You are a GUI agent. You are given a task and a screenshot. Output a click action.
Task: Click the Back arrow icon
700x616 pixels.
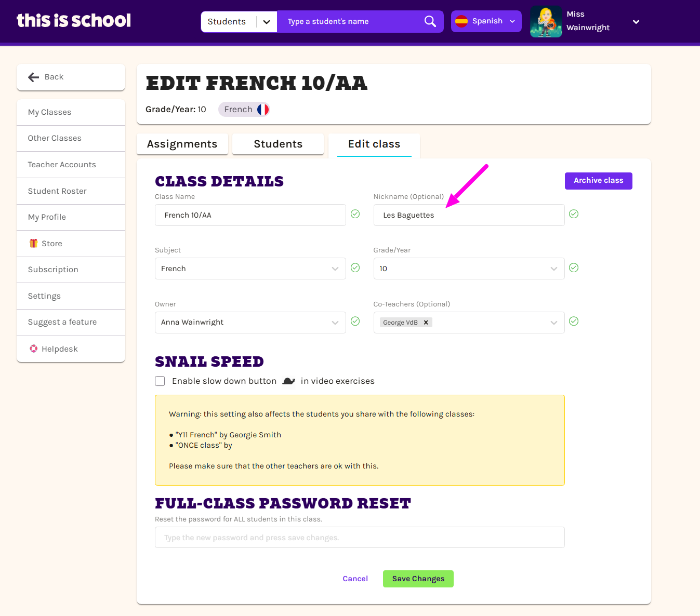coord(34,77)
